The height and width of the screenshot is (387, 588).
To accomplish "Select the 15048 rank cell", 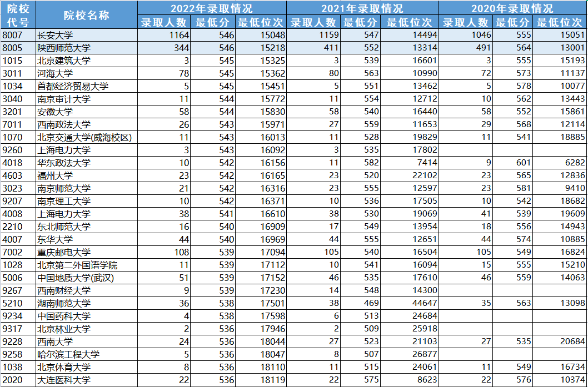I will point(261,36).
